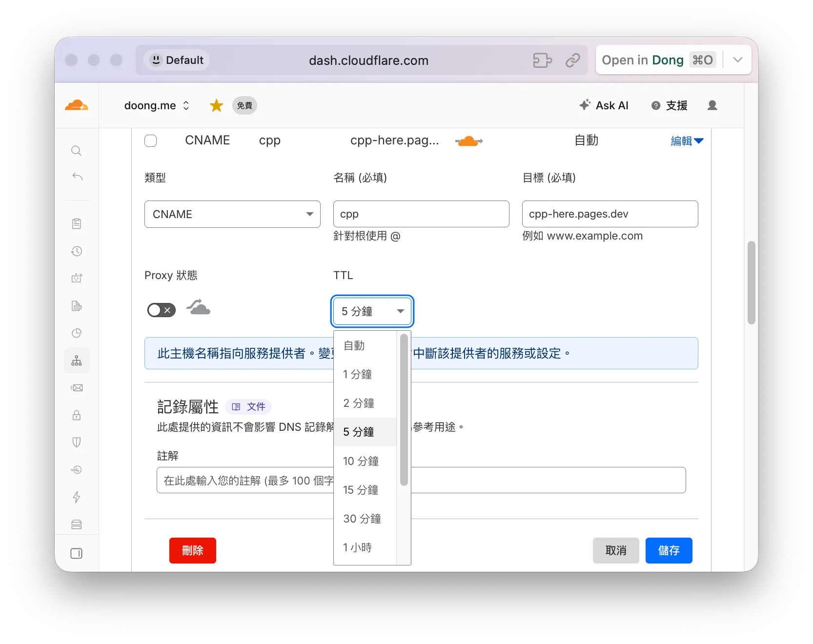
Task: Open the padlock SSL icon in sidebar
Action: [x=77, y=415]
